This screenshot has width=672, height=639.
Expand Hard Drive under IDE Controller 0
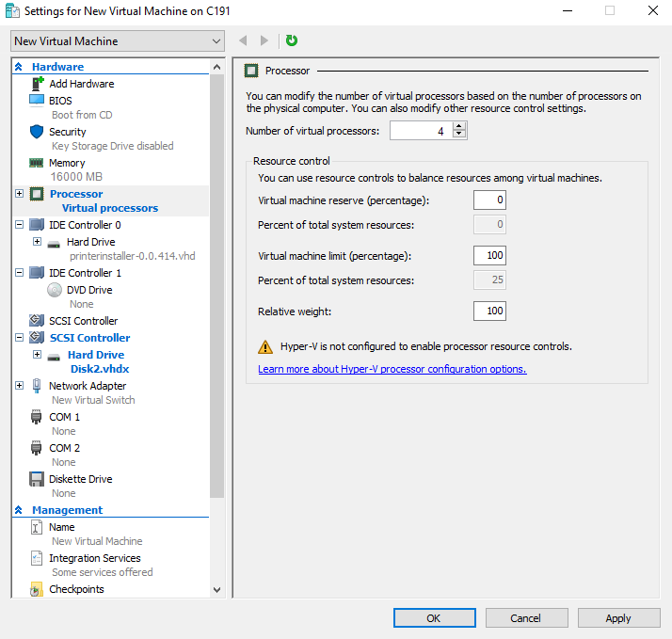[x=38, y=241]
